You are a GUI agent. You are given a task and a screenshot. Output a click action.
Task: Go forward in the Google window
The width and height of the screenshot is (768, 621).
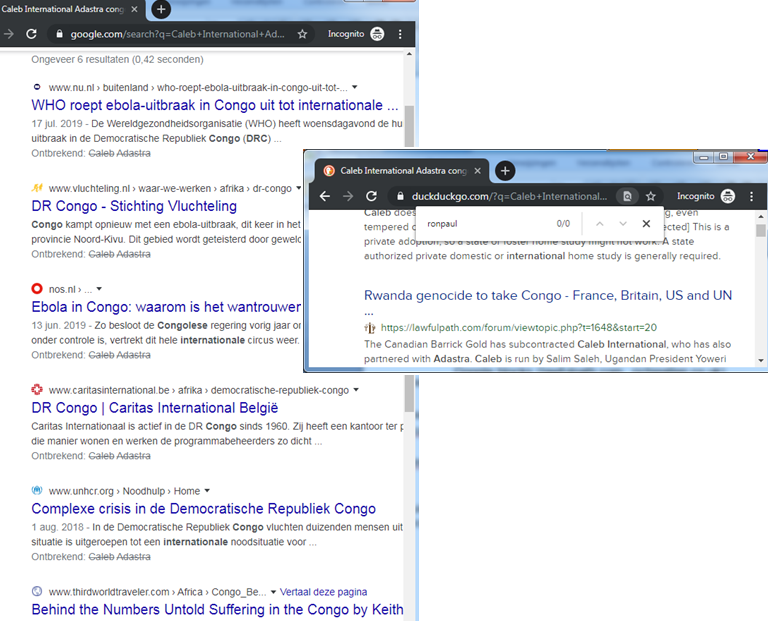pyautogui.click(x=8, y=34)
